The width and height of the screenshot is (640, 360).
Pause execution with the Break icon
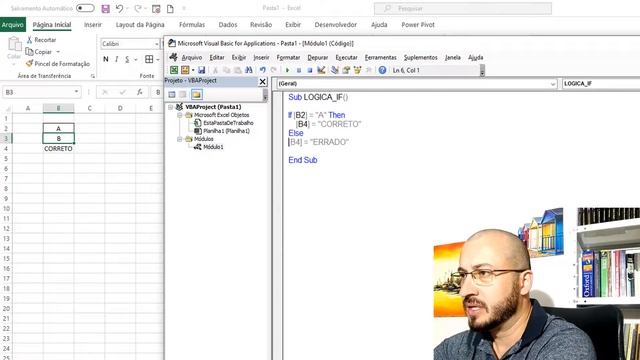pyautogui.click(x=299, y=70)
